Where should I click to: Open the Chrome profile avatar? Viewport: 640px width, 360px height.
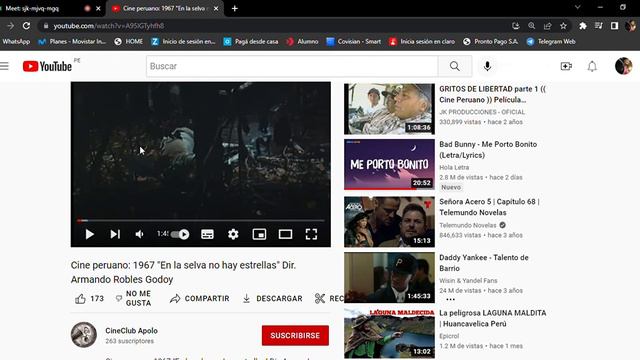point(630,26)
